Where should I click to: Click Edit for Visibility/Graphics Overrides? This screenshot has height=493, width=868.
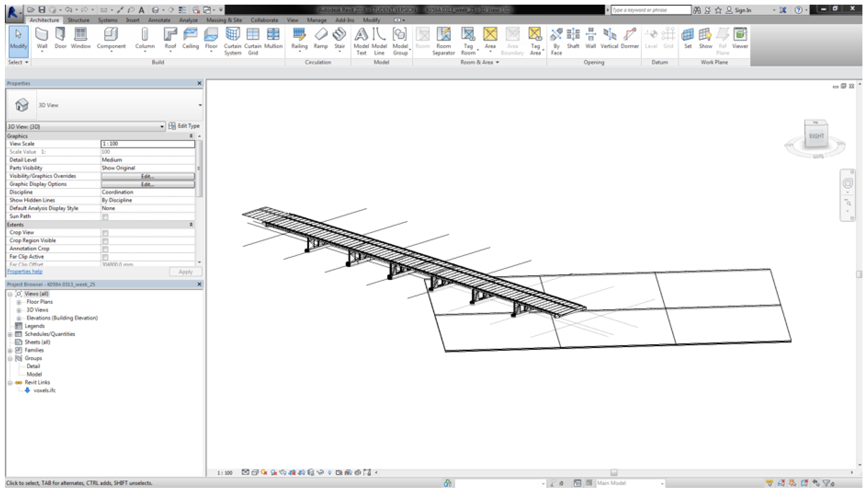pyautogui.click(x=148, y=176)
